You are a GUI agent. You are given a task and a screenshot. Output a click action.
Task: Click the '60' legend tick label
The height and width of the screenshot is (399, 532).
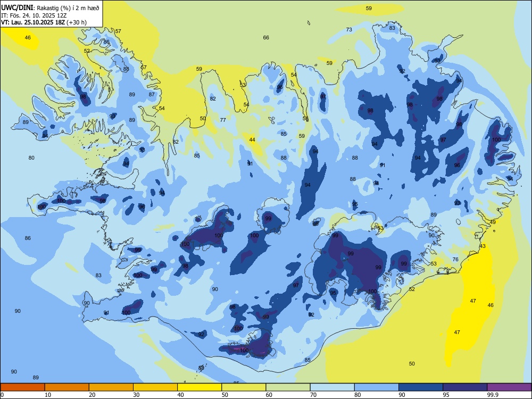(x=269, y=395)
